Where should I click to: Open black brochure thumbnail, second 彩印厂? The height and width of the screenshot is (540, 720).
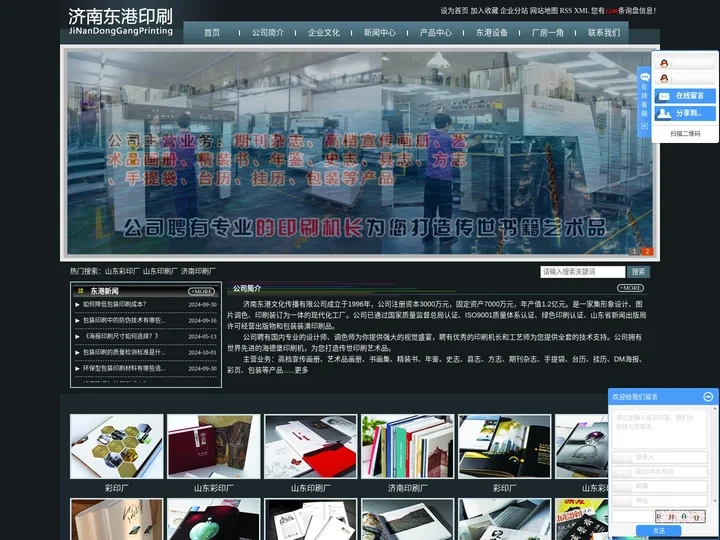click(x=504, y=446)
